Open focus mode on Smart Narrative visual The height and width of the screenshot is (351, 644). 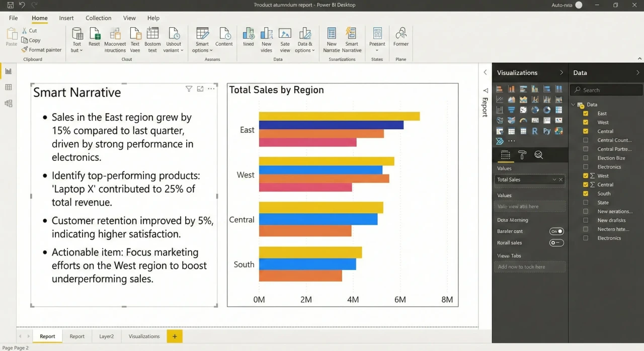[200, 89]
